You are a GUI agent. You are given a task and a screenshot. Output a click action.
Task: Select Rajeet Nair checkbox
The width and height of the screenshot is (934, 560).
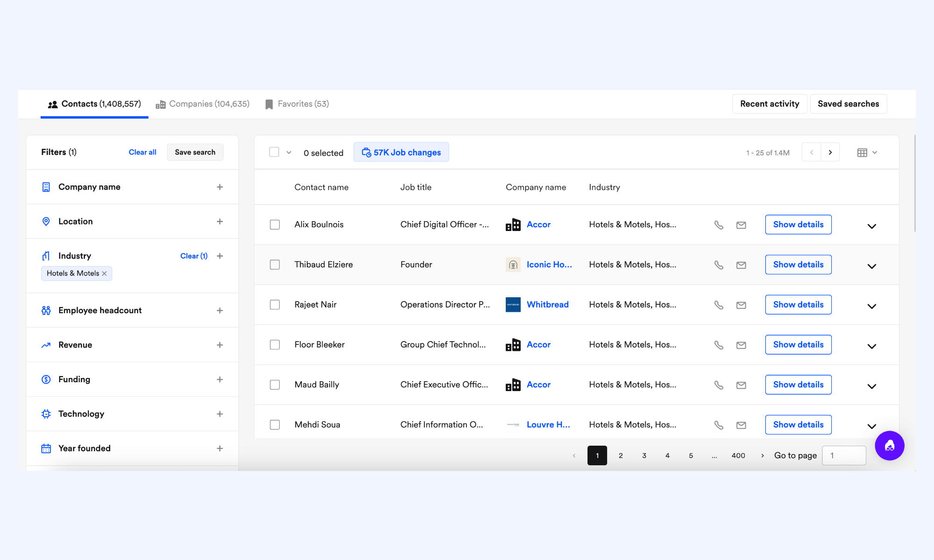click(x=275, y=305)
